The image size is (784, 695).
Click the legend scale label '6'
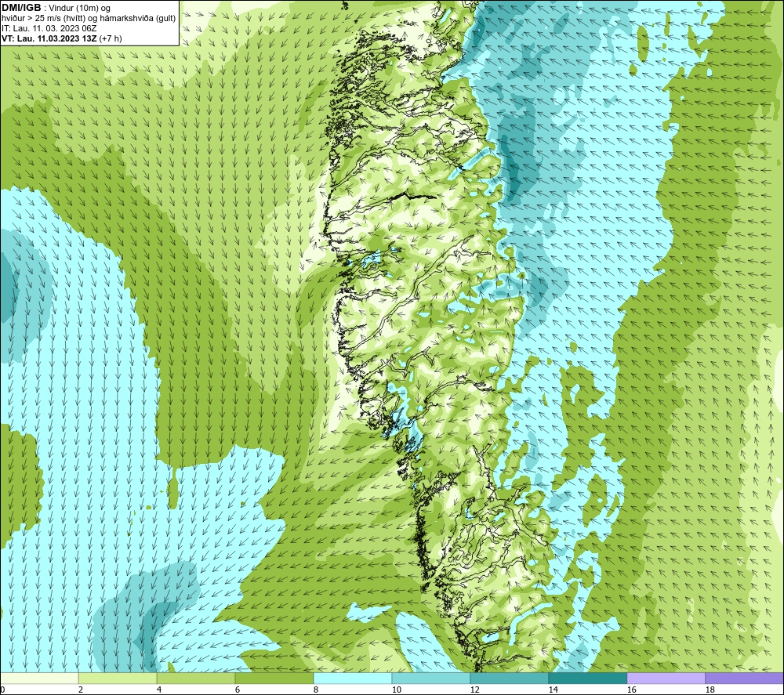pos(237,690)
